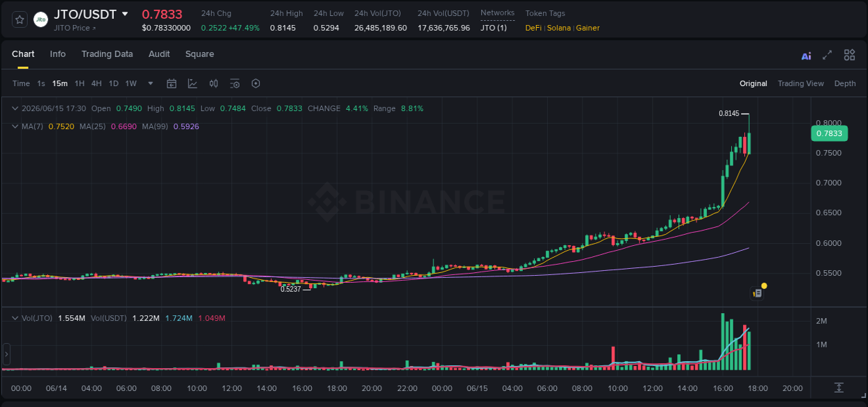Viewport: 868px width, 407px height.
Task: Click the MA(7) indicator value
Action: coord(61,126)
